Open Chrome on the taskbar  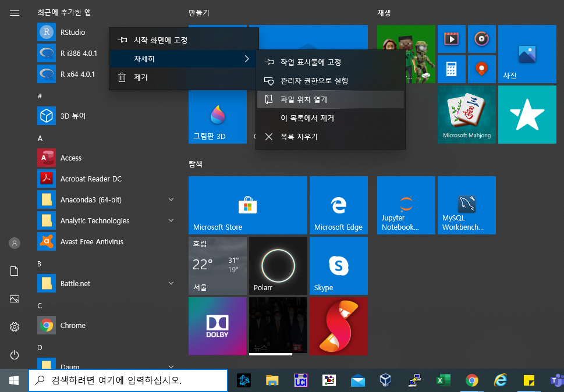472,380
